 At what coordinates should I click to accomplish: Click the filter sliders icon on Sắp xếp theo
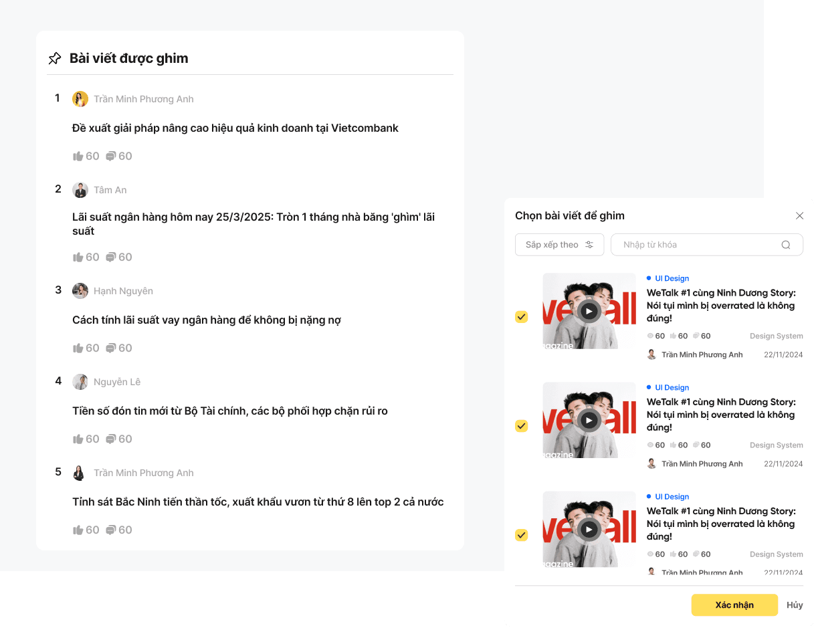(x=589, y=245)
